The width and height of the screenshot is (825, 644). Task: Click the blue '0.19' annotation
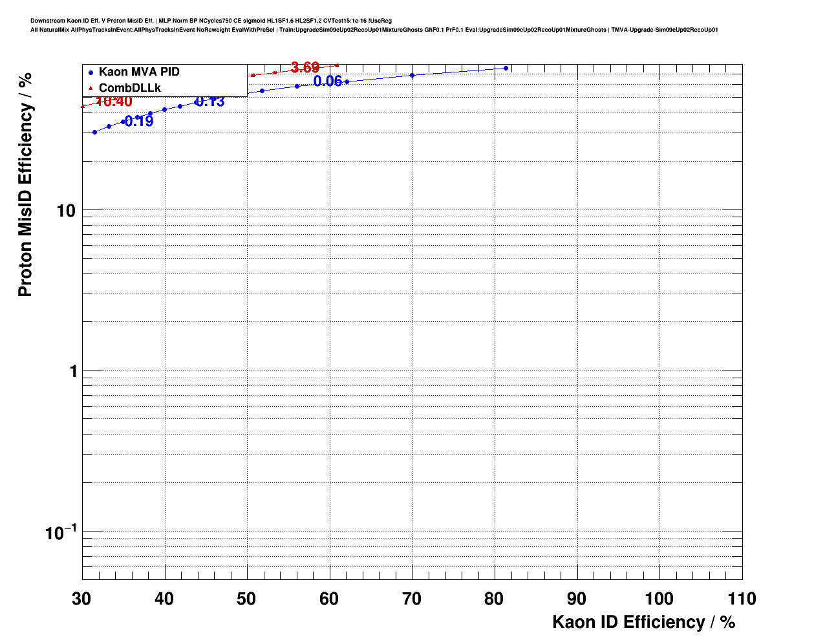(x=139, y=121)
